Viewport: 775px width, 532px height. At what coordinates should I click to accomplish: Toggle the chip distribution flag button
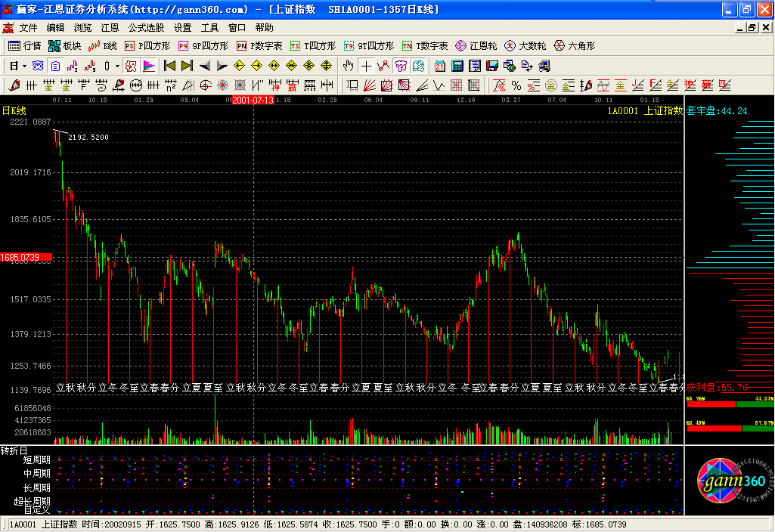coord(148,66)
